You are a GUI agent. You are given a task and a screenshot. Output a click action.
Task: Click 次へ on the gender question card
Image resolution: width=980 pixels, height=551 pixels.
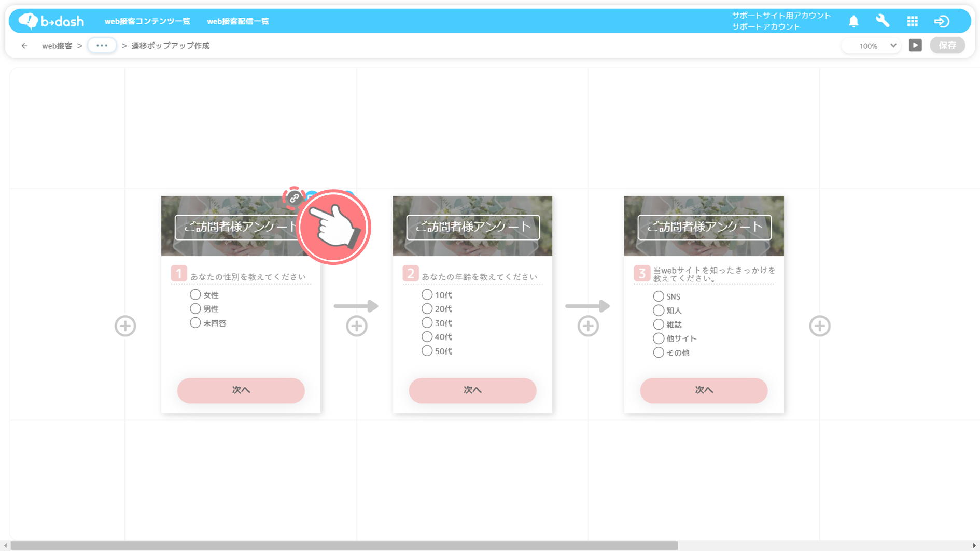pos(241,390)
